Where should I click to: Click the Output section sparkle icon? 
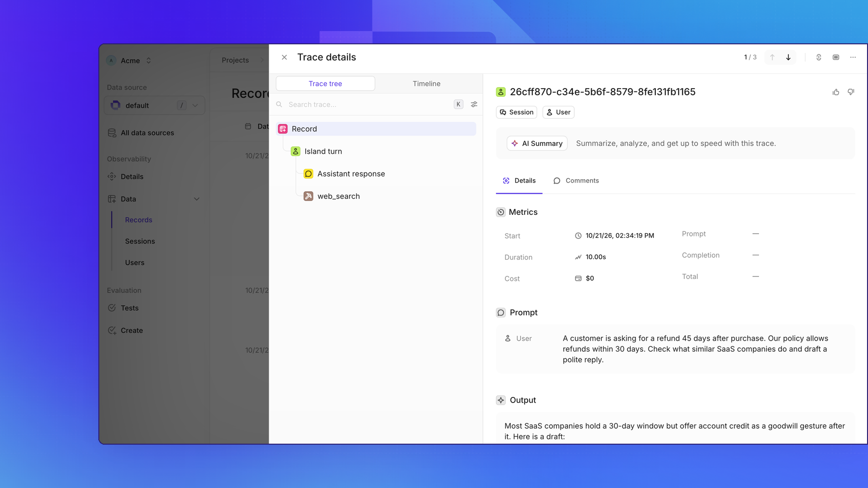click(501, 400)
